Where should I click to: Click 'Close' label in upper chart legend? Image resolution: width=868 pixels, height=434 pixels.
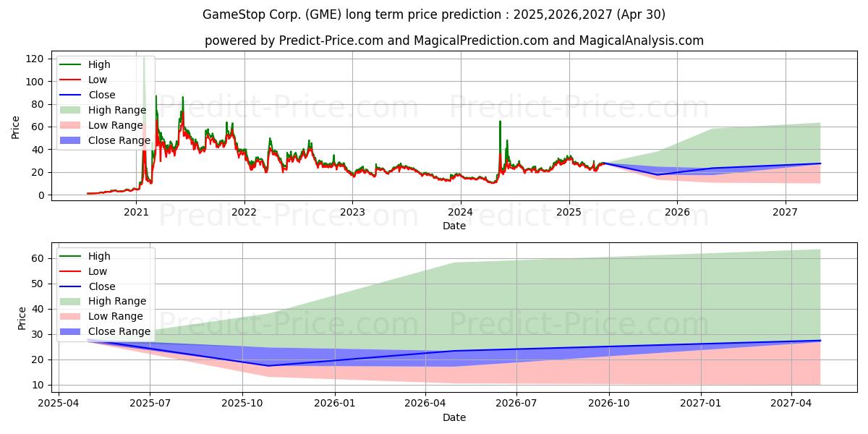click(102, 95)
